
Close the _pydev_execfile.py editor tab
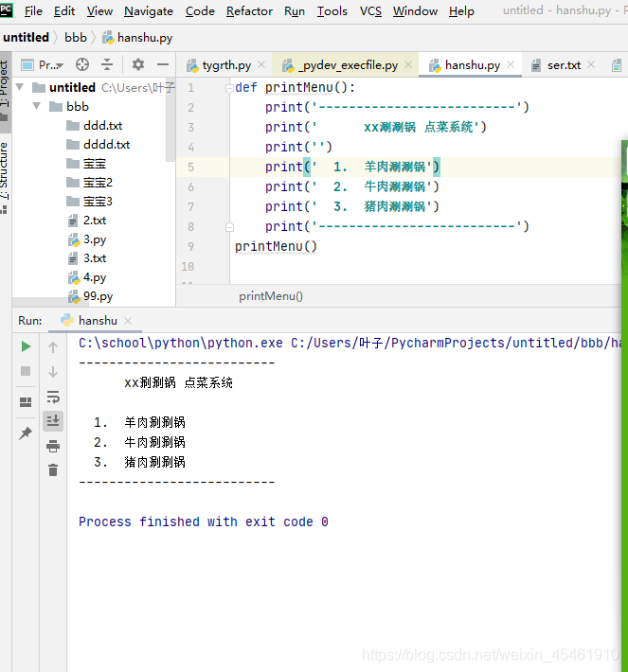tap(408, 64)
